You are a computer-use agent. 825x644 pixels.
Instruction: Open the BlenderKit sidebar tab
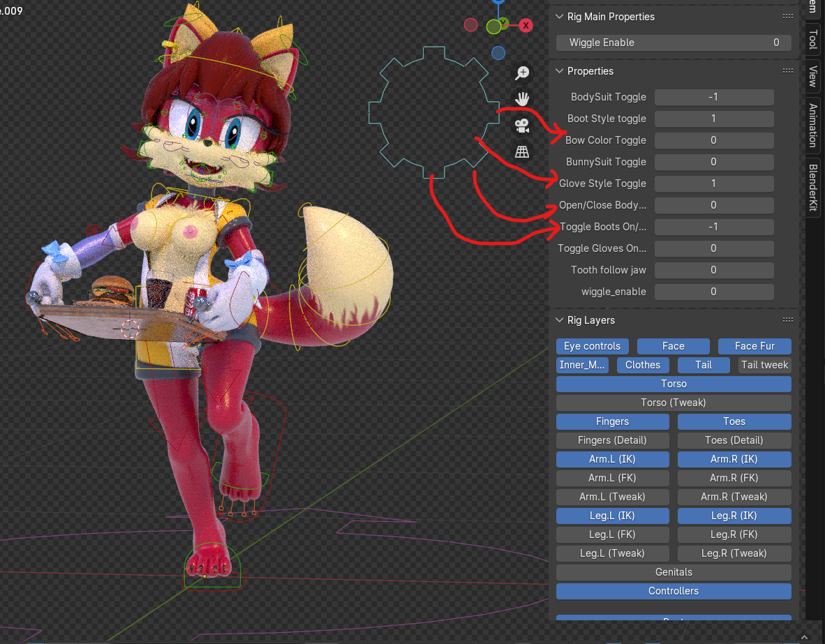[x=813, y=187]
